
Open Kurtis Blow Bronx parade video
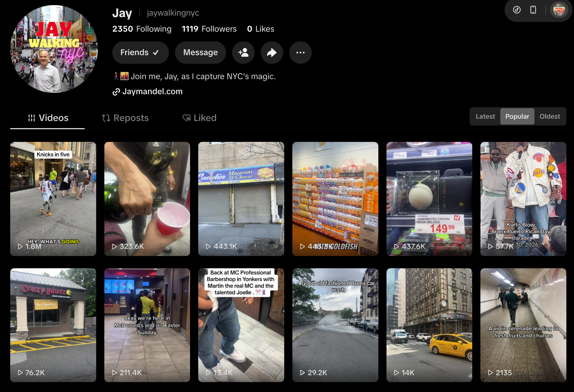523,199
